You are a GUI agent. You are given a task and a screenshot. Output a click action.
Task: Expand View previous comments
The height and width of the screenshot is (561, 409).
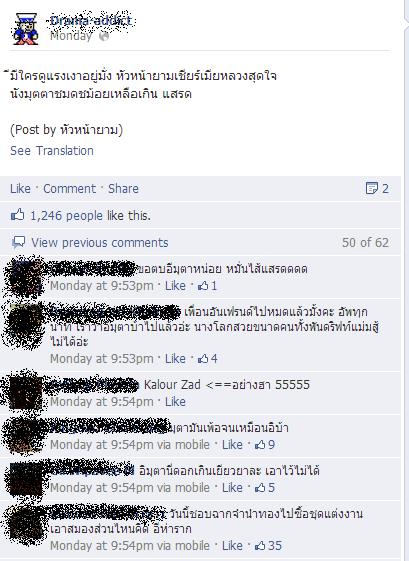pyautogui.click(x=99, y=243)
